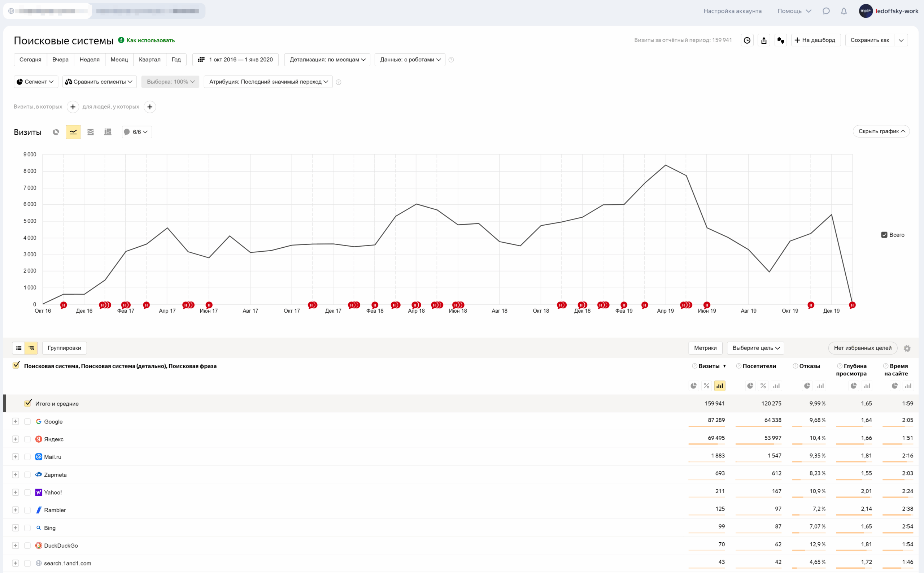Select the Квартал period tab
The image size is (924, 573).
point(150,60)
